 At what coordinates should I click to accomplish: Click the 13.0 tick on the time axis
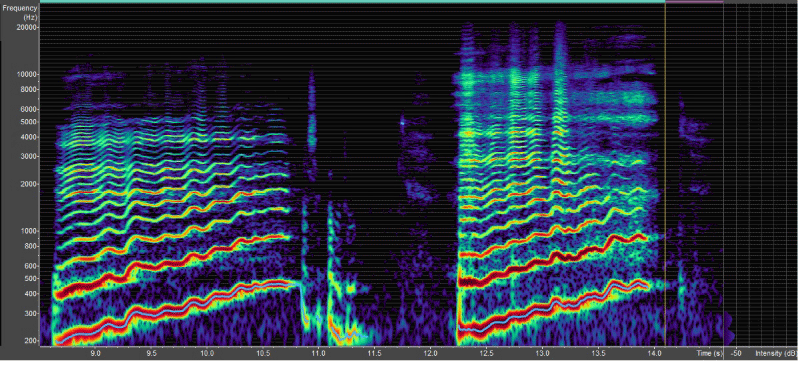tap(542, 353)
